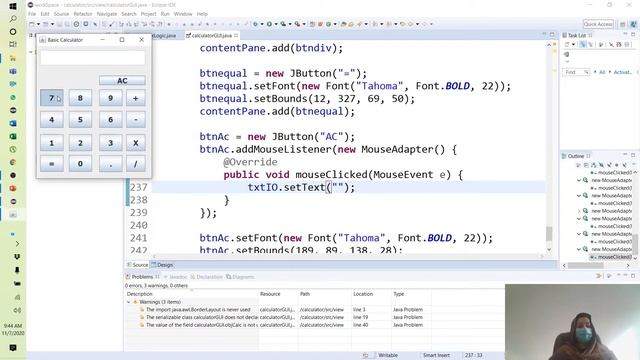Image resolution: width=640 pixels, height=360 pixels.
Task: Switch to the calculatorGUI.java editor tab
Action: pyautogui.click(x=211, y=36)
